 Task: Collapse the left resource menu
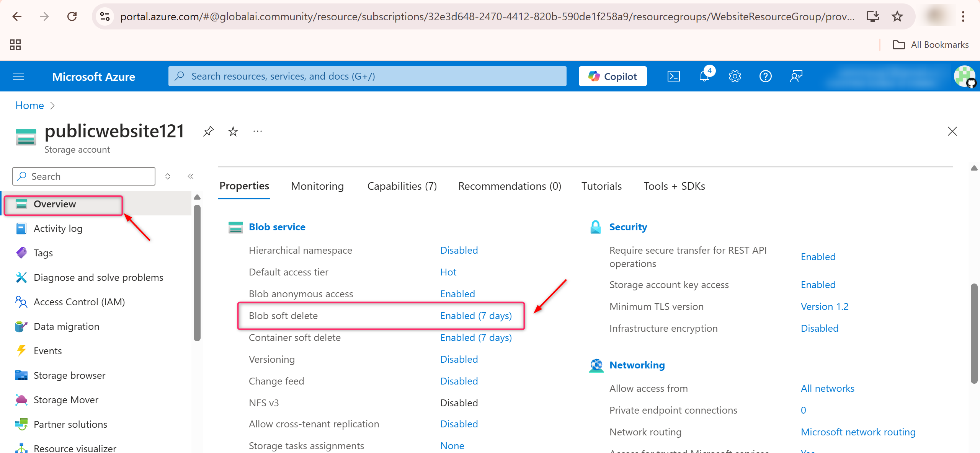[191, 176]
